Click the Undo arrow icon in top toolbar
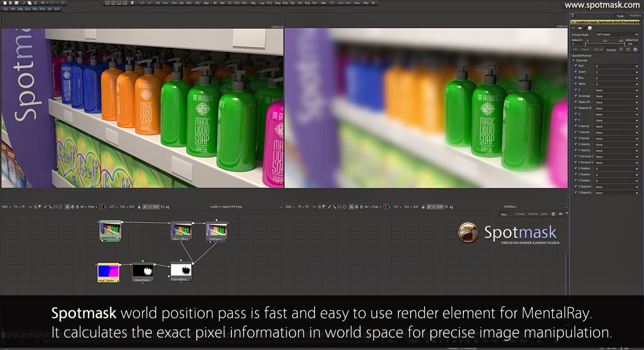 43,3
